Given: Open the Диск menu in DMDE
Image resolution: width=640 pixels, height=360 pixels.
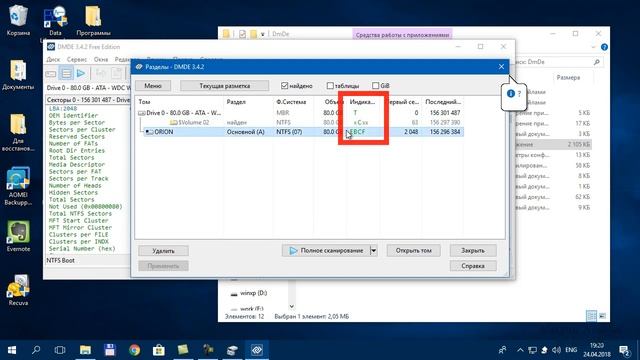Looking at the screenshot, I should (x=53, y=60).
